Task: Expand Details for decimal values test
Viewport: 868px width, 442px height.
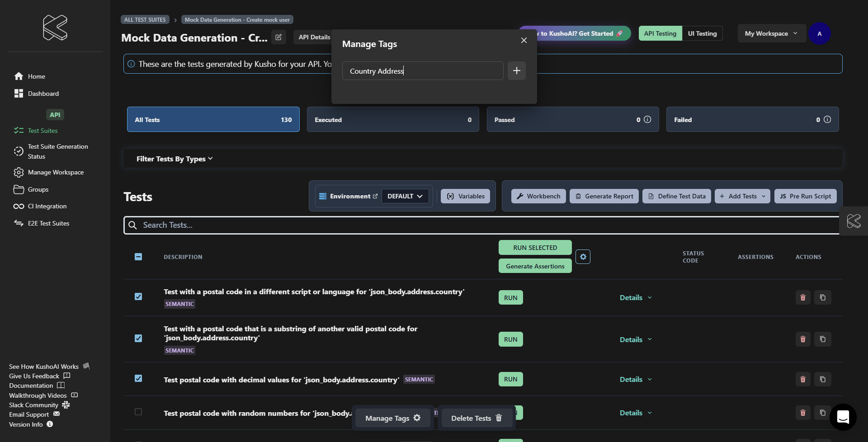Action: click(636, 379)
